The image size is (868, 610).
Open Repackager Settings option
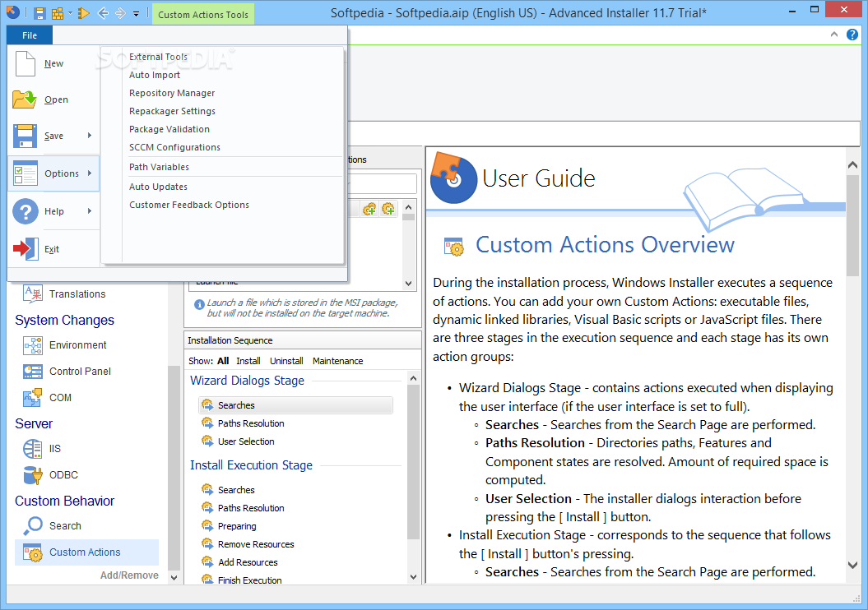click(172, 111)
